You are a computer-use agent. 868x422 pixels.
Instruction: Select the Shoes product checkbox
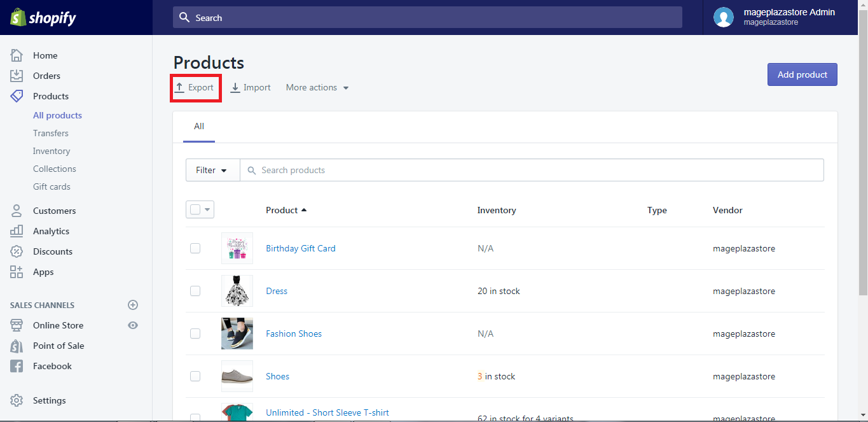[195, 376]
